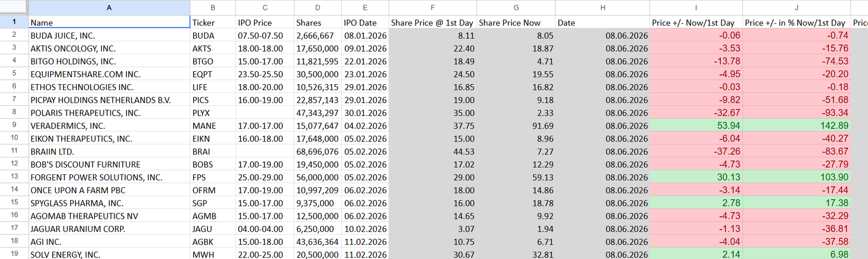Click the 'Shares' header cell
This screenshot has height=259, width=868.
coord(317,22)
